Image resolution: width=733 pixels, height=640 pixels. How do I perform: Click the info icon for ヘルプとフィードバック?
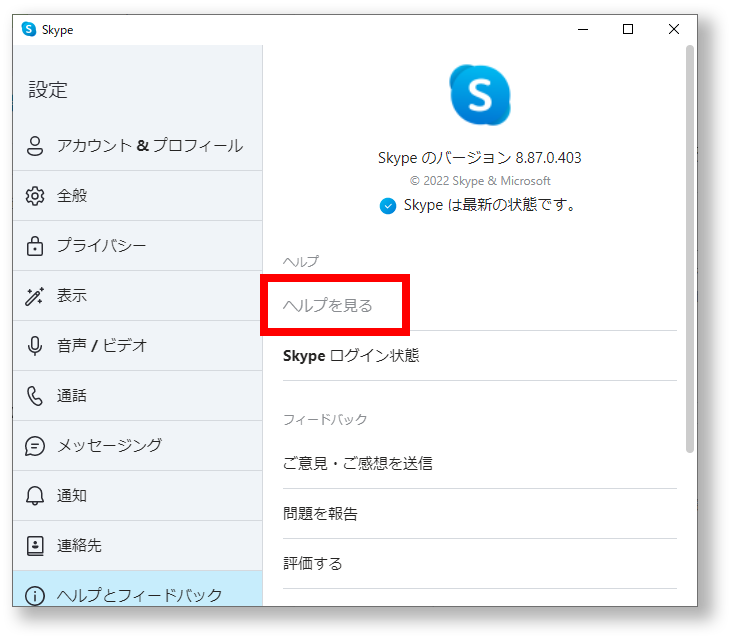35,596
